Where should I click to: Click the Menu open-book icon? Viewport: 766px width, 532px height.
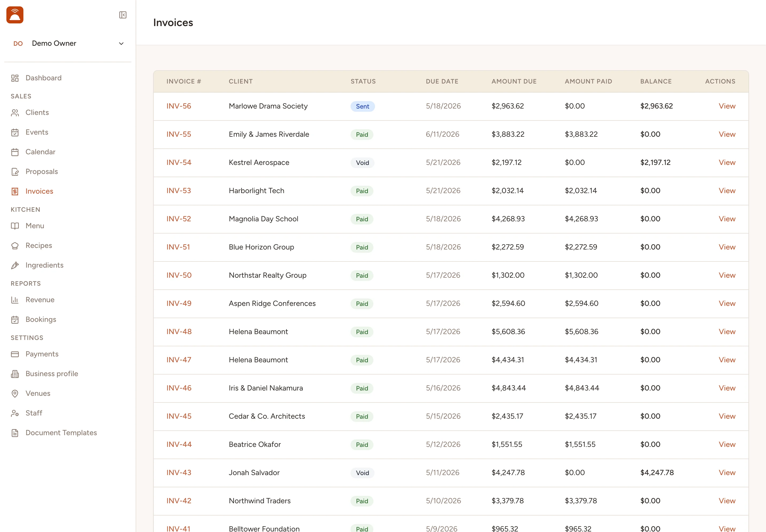(15, 226)
